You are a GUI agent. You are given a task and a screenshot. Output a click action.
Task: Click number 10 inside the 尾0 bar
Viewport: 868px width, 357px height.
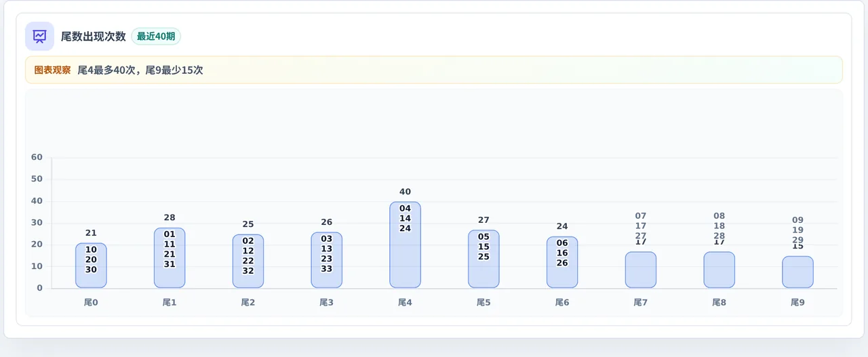(x=91, y=250)
